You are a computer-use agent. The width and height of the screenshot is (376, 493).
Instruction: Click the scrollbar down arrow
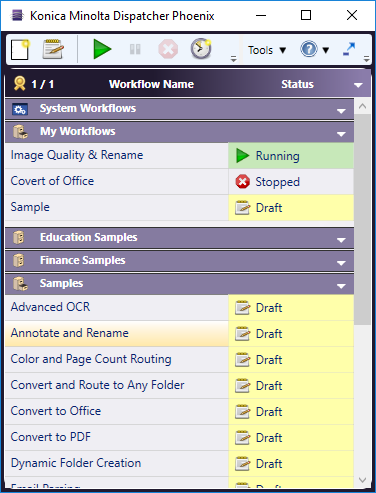click(363, 480)
